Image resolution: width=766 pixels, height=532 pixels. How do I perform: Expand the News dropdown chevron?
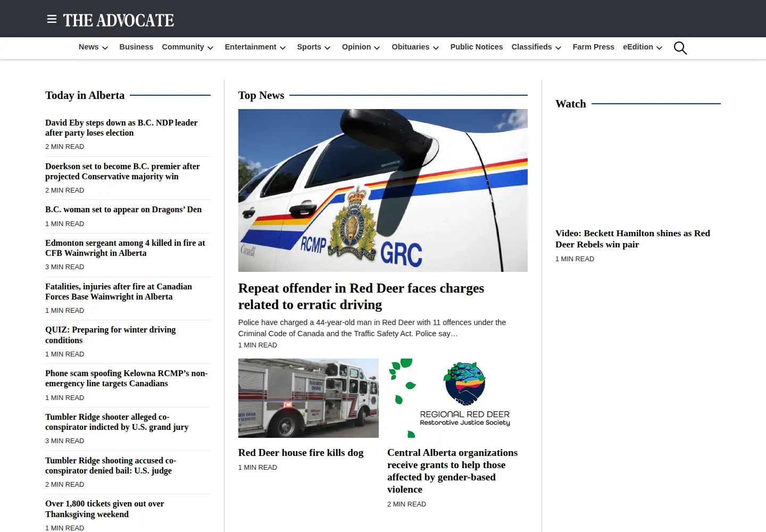pos(105,48)
